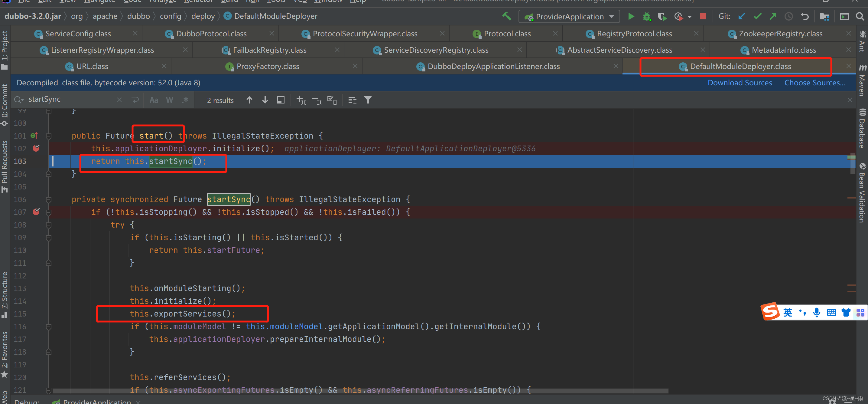
Task: Collapse startSync method fold at line 106
Action: (48, 200)
